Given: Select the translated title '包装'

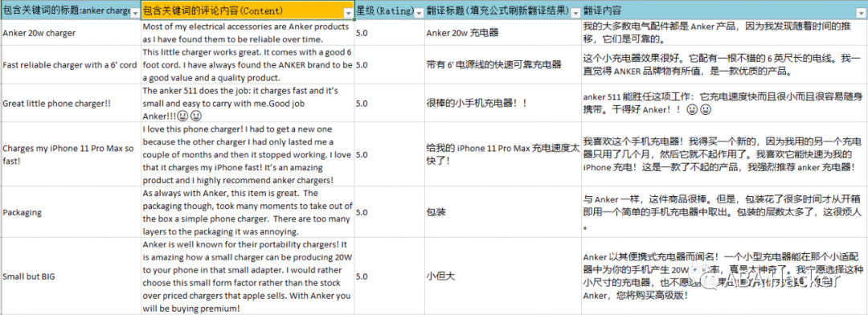Looking at the screenshot, I should tap(502, 212).
